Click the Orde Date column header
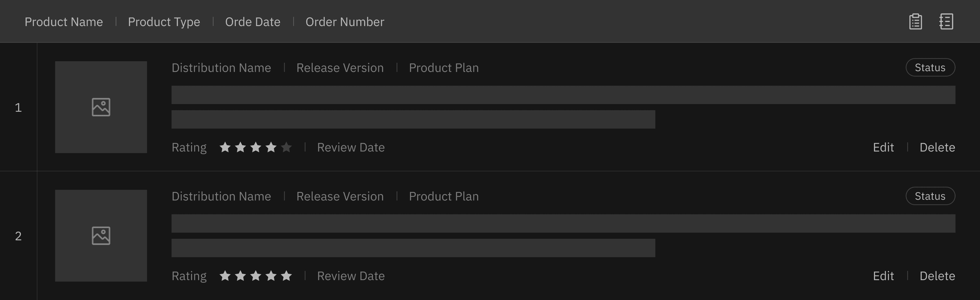The width and height of the screenshot is (980, 300). click(253, 22)
